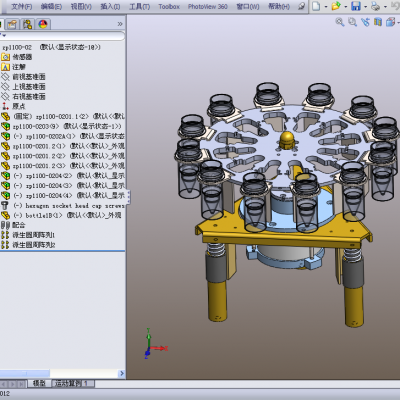
Task: Select 派生圆周阵列1 pattern feature
Action: click(x=28, y=235)
